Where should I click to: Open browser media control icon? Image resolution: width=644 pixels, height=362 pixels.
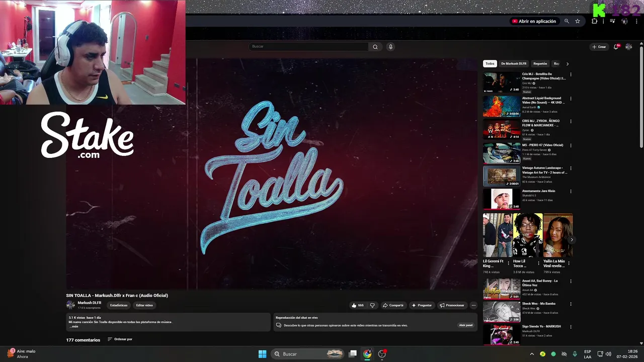pyautogui.click(x=612, y=21)
